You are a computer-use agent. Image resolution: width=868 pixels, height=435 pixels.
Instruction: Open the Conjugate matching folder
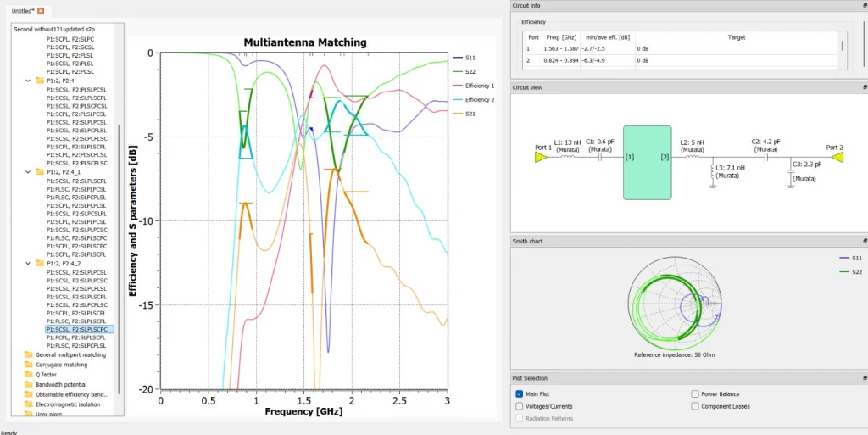[60, 365]
